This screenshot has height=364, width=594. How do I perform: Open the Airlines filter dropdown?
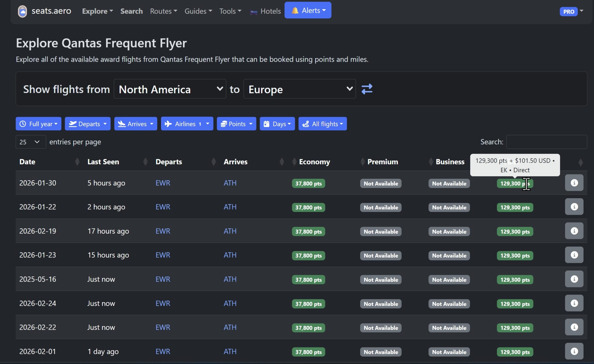(187, 124)
